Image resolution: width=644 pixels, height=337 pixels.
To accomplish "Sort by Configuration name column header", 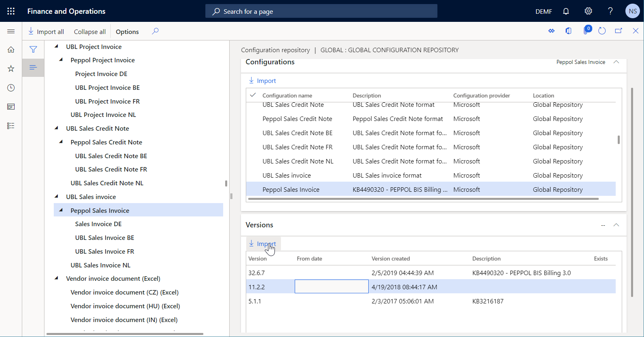I will coord(287,95).
